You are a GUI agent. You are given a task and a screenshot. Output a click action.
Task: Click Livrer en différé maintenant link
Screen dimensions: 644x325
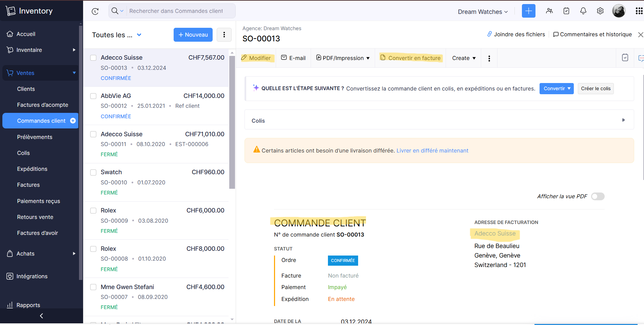click(x=432, y=150)
